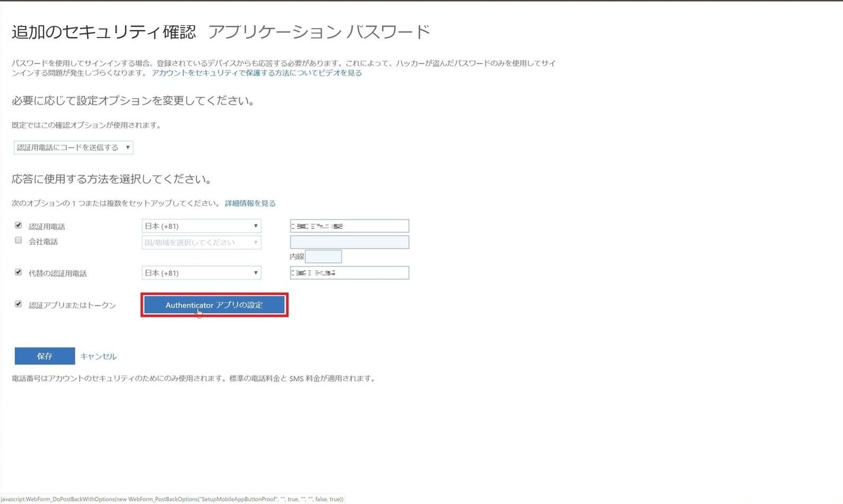Uncheck the 認証用電話 checkbox
Screen dimensions: 843x504
click(18, 225)
